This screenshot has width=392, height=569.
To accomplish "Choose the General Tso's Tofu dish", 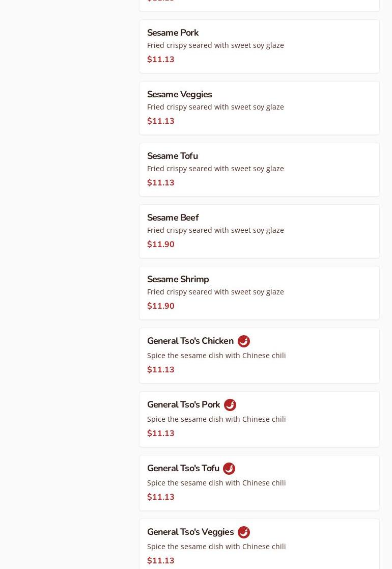I will coord(183,468).
